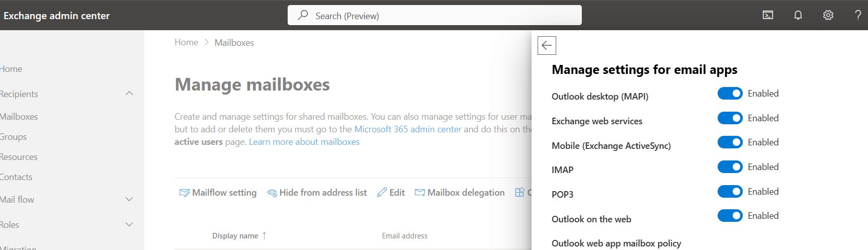868x250 pixels.
Task: Sort by the Display name column
Action: tap(235, 236)
